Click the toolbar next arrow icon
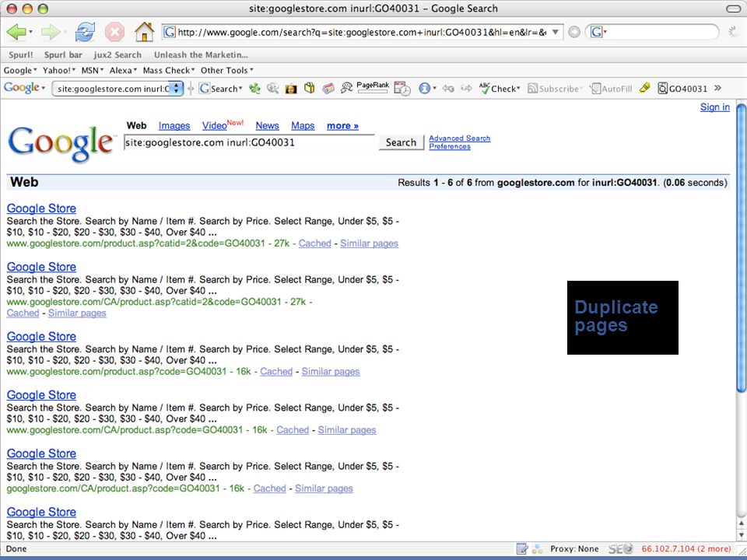 tap(466, 88)
